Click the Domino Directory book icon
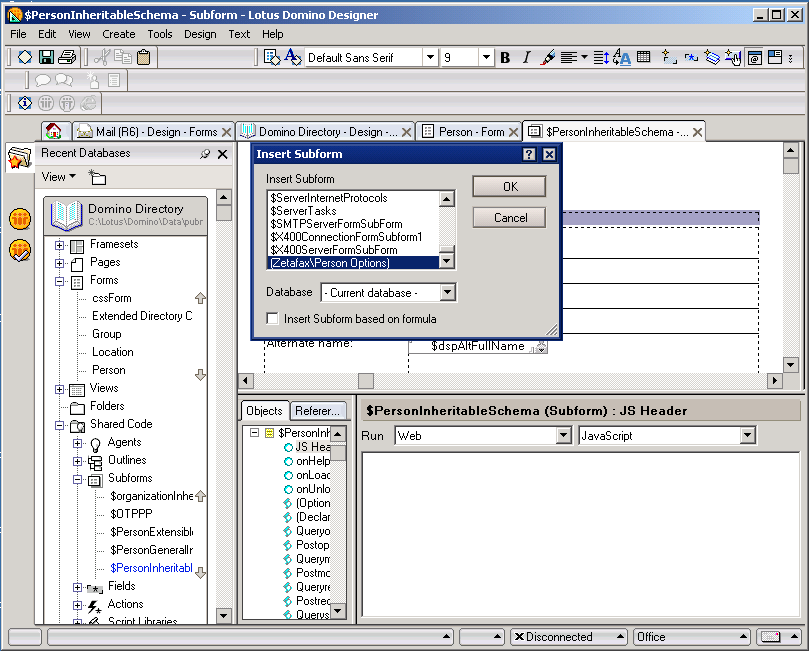809x651 pixels. click(67, 214)
